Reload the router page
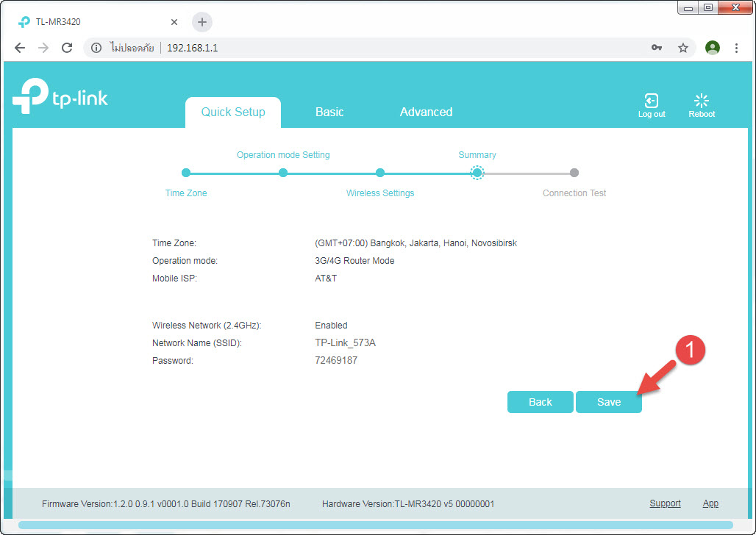756x535 pixels. 67,48
